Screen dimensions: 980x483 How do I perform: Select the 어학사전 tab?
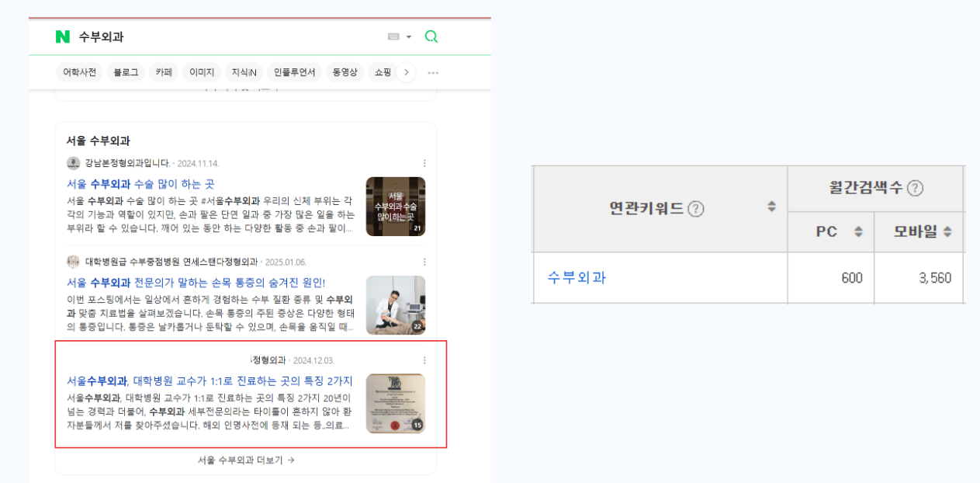pos(80,72)
